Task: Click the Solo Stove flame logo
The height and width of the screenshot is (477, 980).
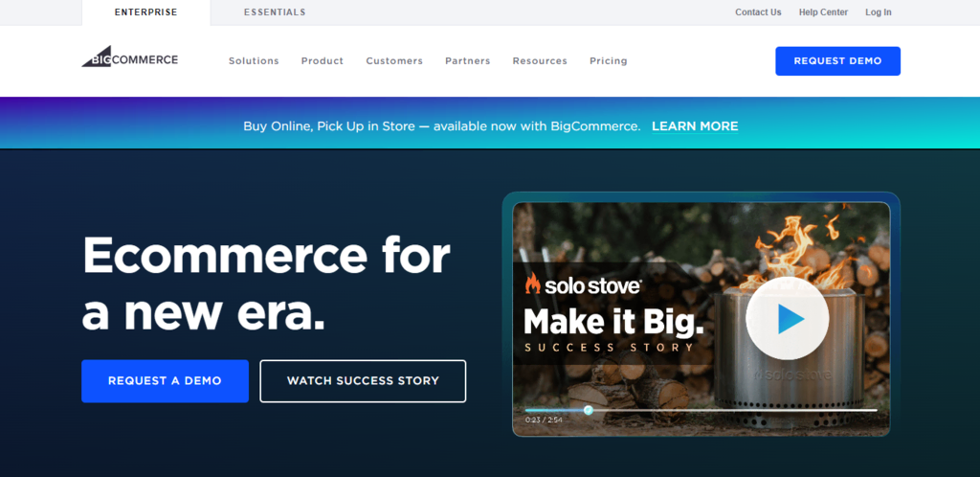Action: pos(532,284)
